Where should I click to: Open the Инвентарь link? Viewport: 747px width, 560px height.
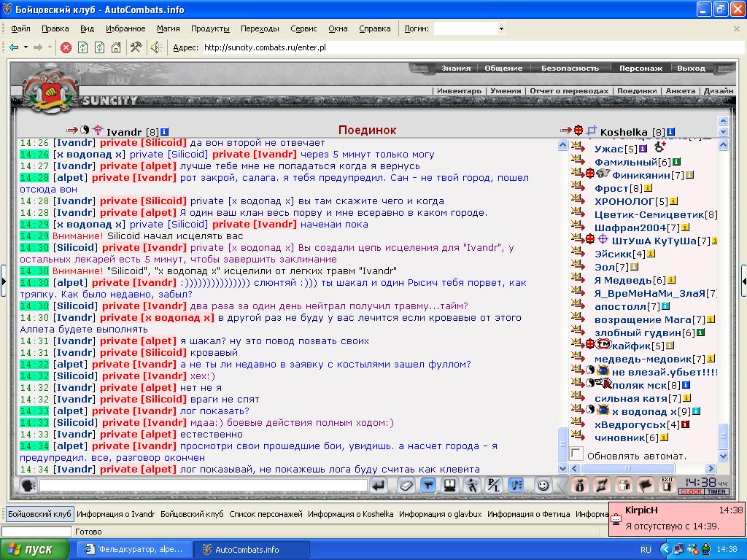pyautogui.click(x=460, y=90)
